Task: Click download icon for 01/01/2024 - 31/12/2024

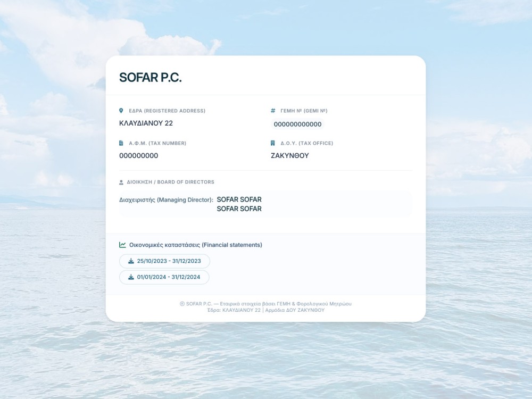Action: 131,277
